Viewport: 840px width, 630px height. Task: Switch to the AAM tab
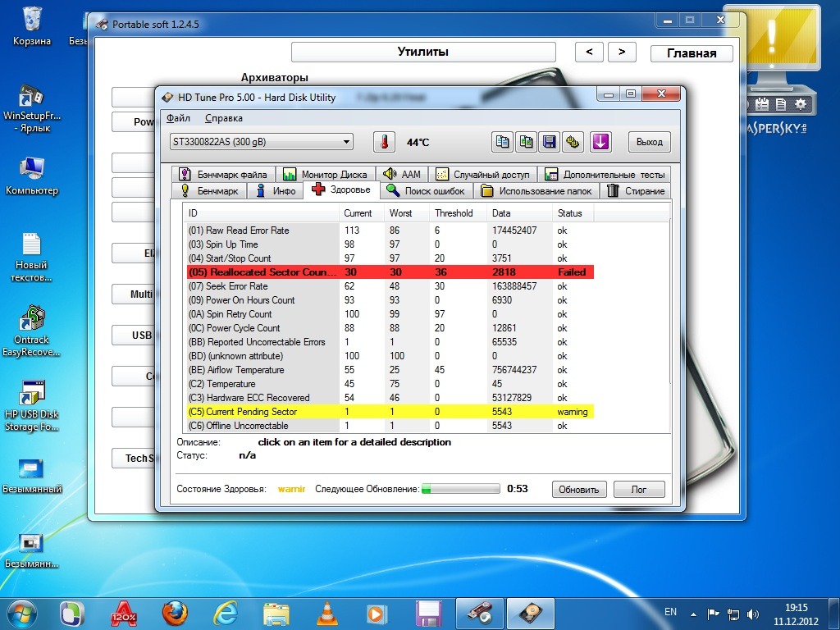pos(402,174)
